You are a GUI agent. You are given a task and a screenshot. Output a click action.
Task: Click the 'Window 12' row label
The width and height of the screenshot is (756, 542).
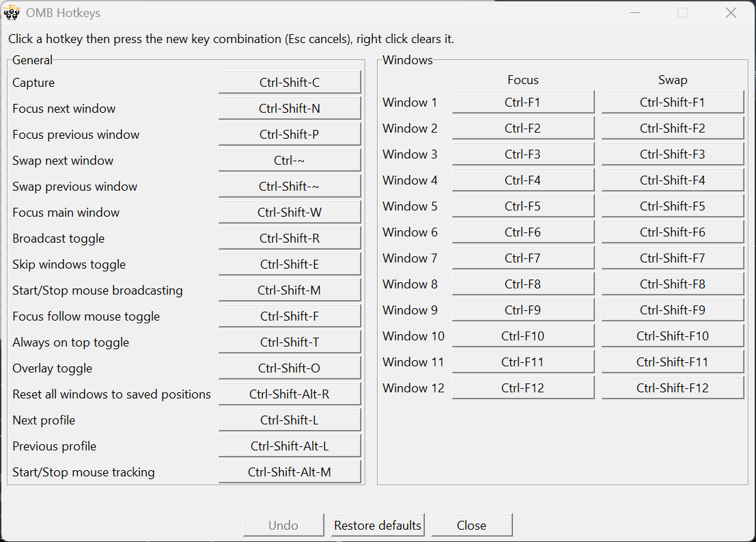coord(413,388)
